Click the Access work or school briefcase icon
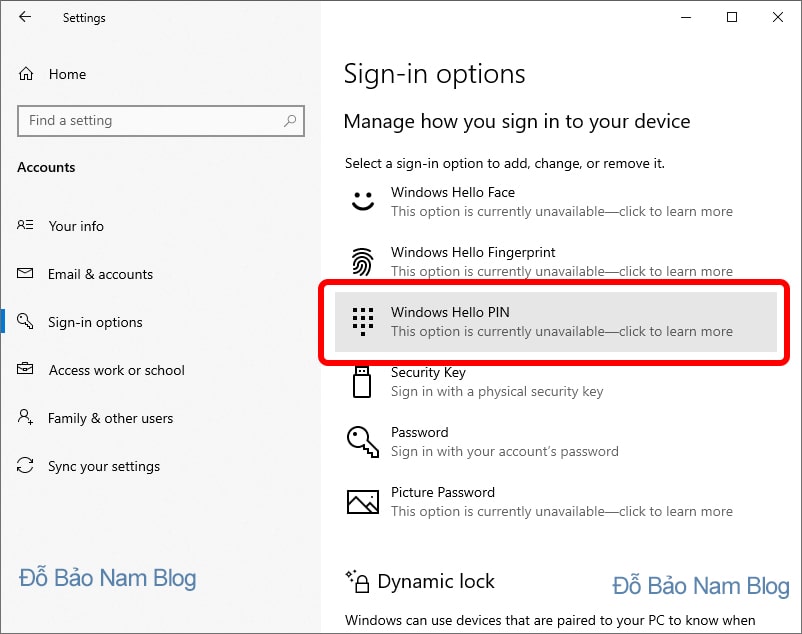This screenshot has height=634, width=802. [25, 368]
